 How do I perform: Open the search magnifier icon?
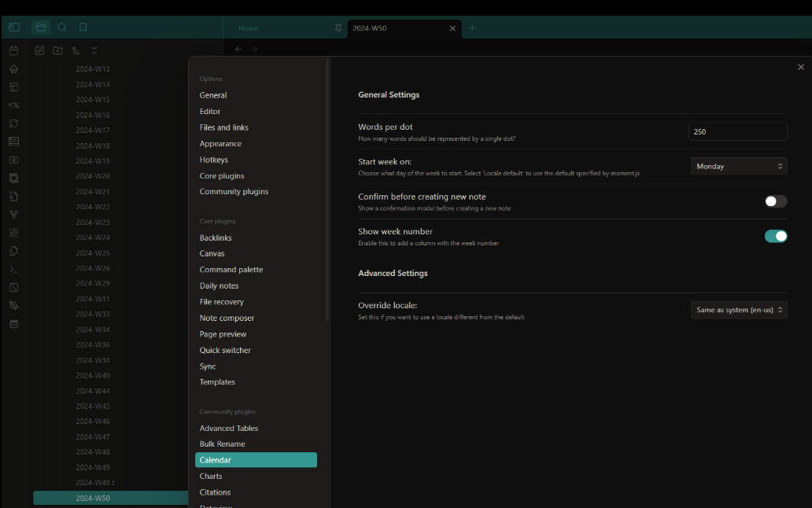click(62, 28)
